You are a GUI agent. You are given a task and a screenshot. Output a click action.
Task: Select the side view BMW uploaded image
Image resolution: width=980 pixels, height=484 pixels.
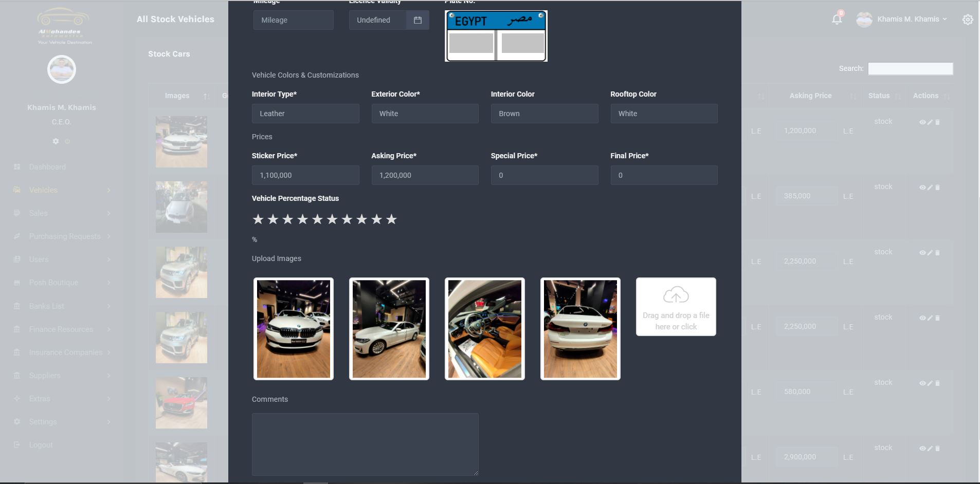coord(389,329)
